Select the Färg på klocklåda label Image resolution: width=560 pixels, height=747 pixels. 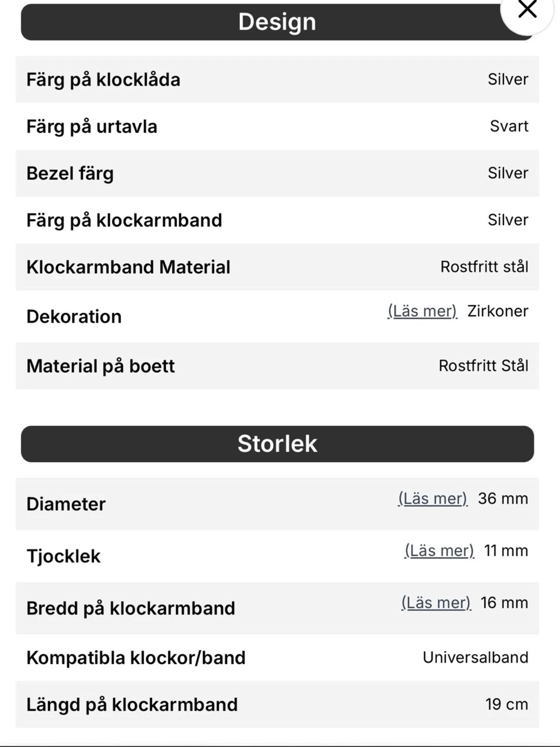tap(103, 80)
